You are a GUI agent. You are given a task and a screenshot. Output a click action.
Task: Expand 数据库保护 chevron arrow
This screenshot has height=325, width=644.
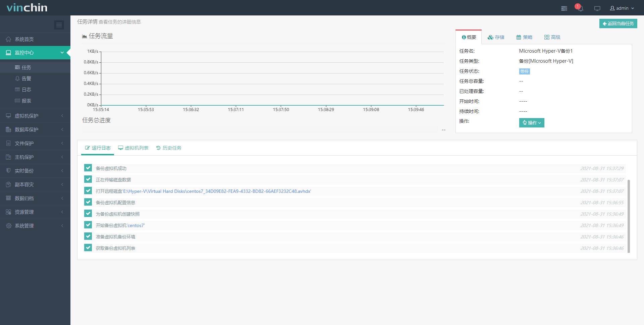click(x=62, y=129)
